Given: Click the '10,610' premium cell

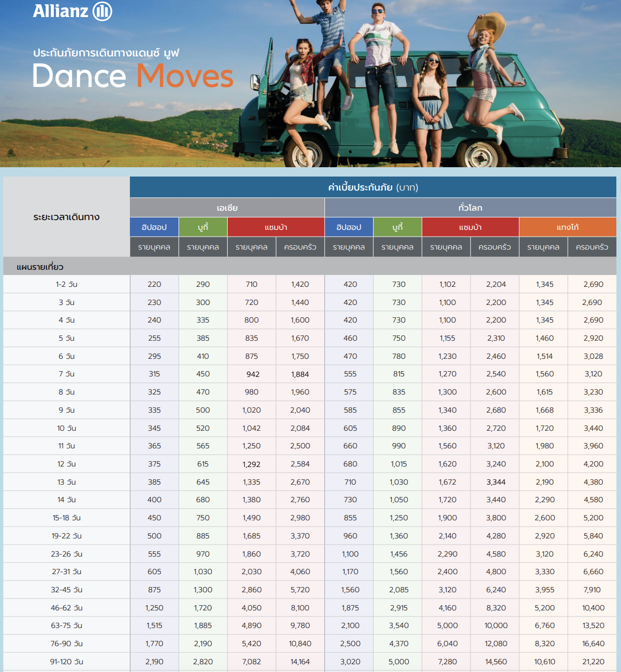Looking at the screenshot, I should 545,662.
